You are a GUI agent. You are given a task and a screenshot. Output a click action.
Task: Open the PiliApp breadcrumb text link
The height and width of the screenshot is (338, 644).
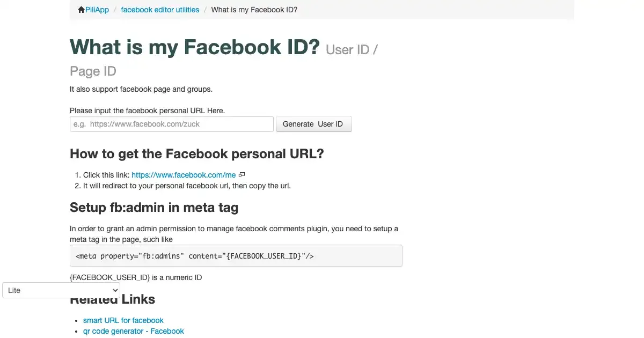click(x=97, y=10)
